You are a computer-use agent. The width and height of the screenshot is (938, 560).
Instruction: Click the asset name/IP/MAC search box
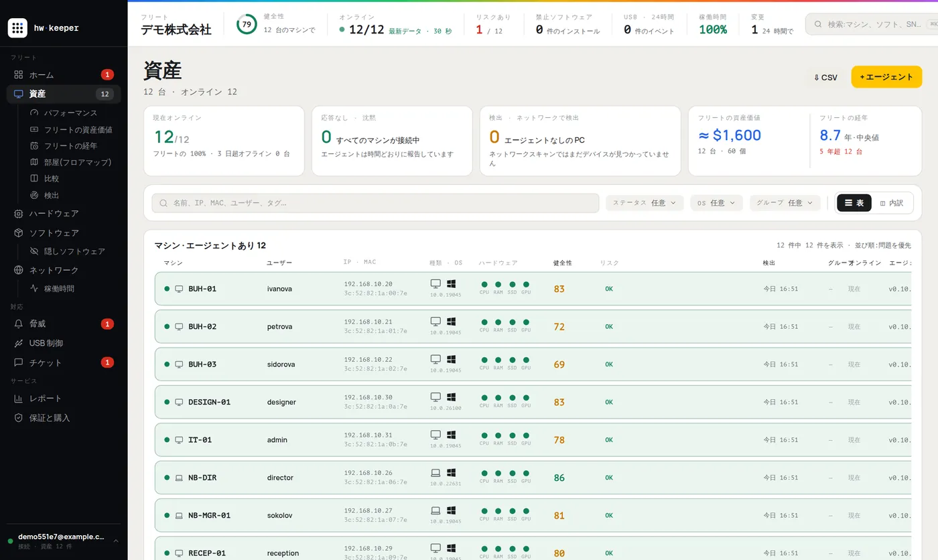(x=375, y=203)
